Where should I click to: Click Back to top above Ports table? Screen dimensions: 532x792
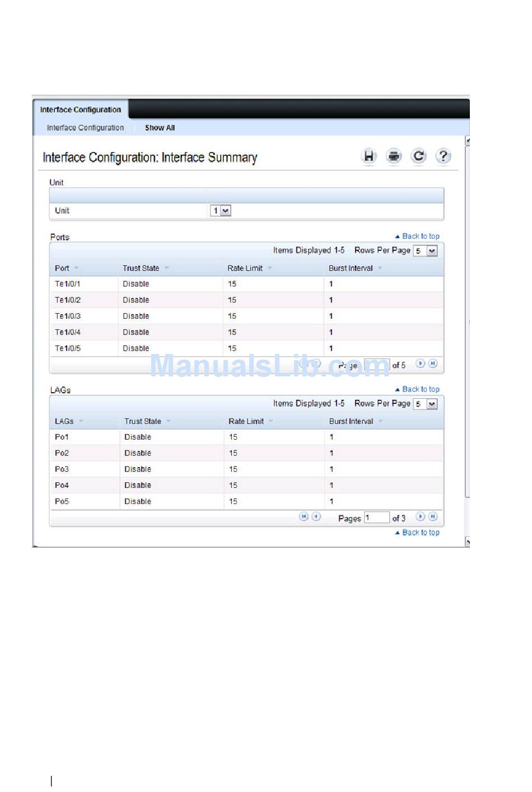pyautogui.click(x=417, y=236)
